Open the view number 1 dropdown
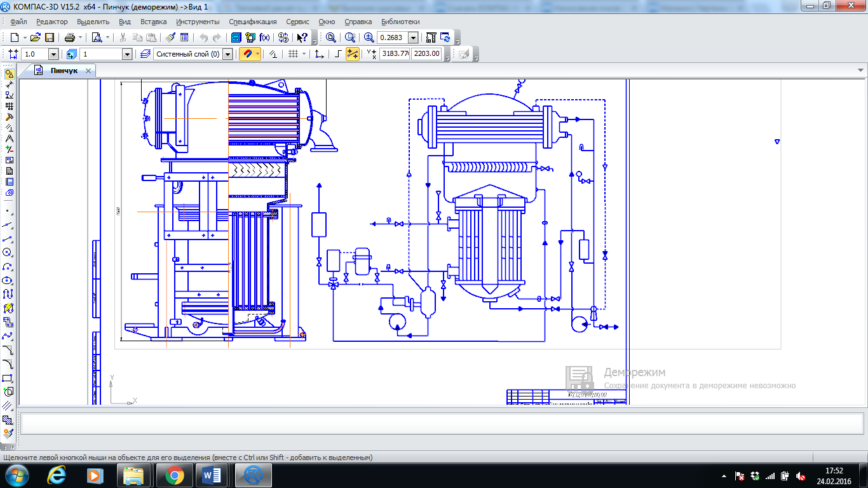 point(127,55)
